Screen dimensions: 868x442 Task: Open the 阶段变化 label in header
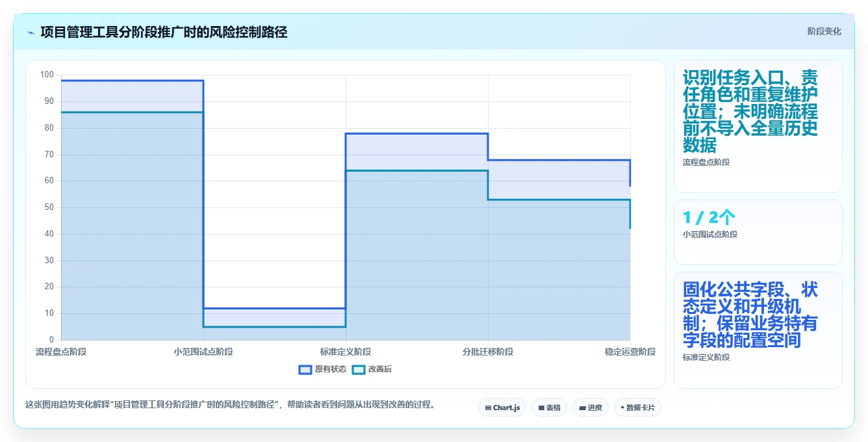(x=824, y=31)
